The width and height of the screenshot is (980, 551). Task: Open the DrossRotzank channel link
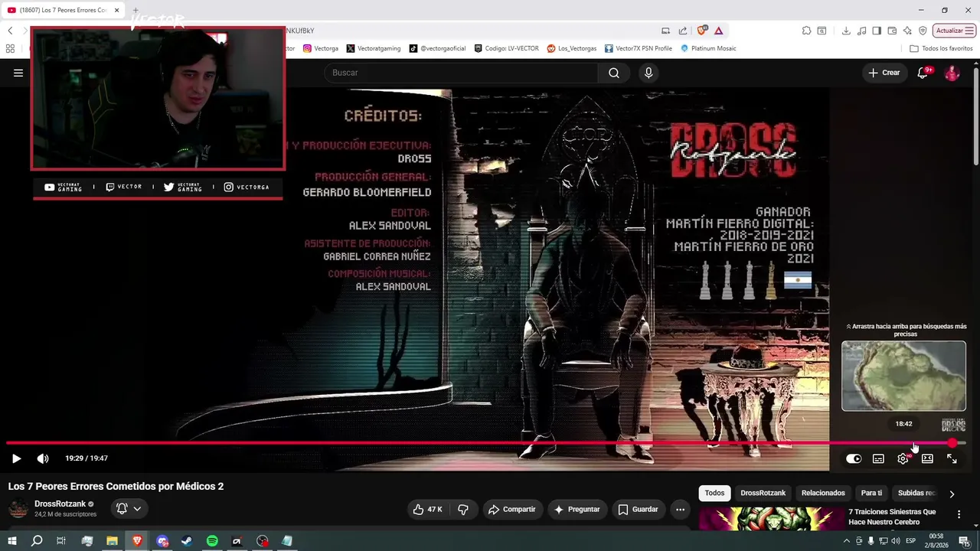coord(60,504)
